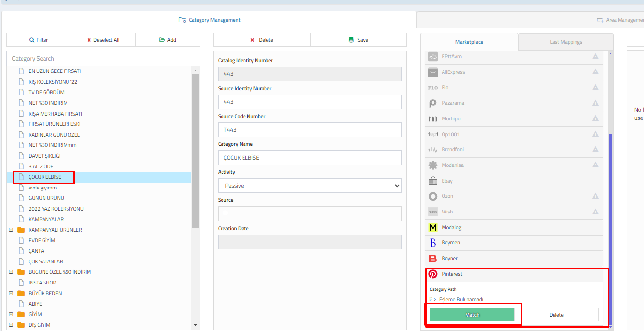Screen dimensions: 644x331
Task: Click the Boyner marketplace icon
Action: click(433, 259)
